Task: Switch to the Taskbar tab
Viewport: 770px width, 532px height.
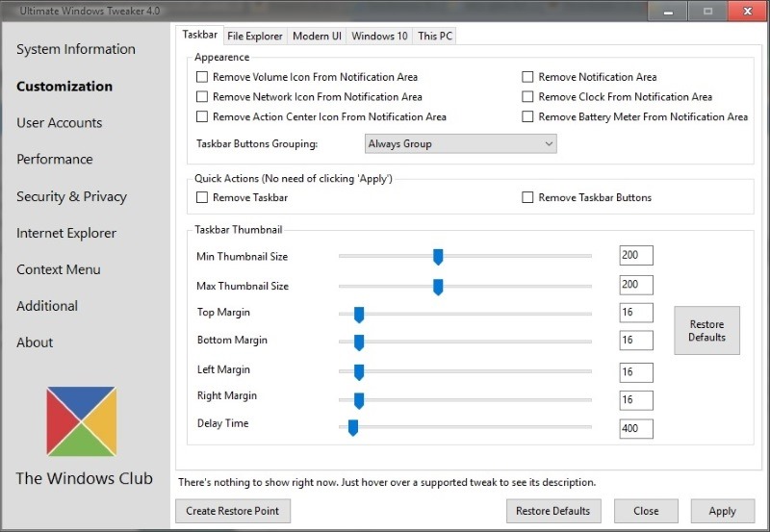Action: pyautogui.click(x=200, y=35)
